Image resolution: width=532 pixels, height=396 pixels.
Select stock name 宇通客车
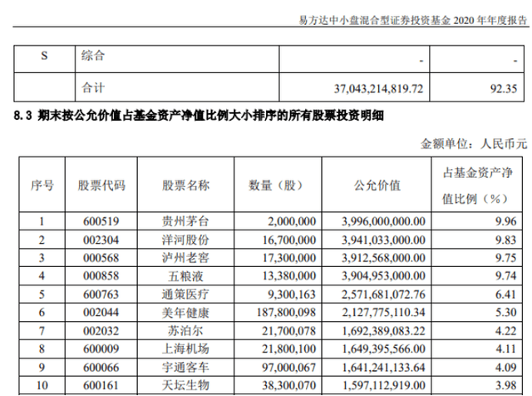coord(185,368)
